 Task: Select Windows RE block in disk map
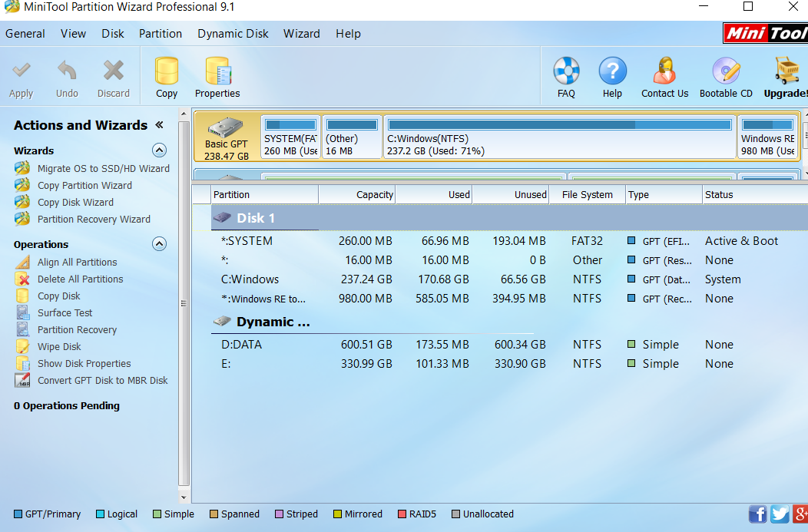click(768, 137)
